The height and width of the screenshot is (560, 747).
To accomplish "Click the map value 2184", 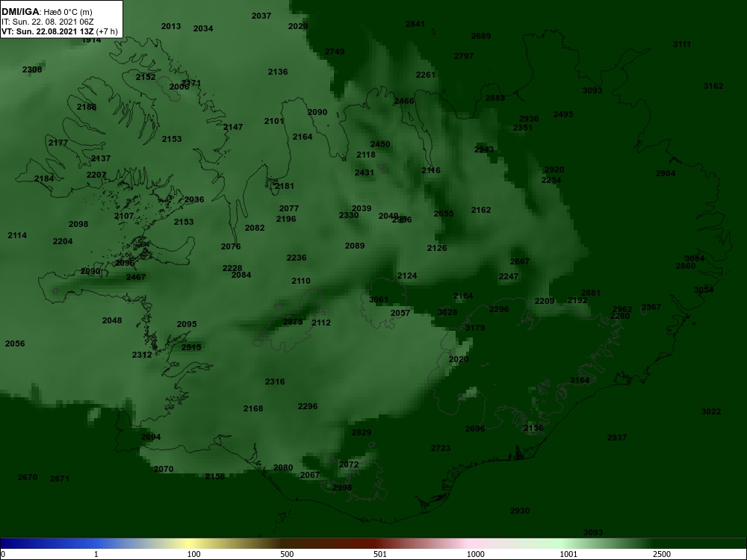I will [44, 179].
